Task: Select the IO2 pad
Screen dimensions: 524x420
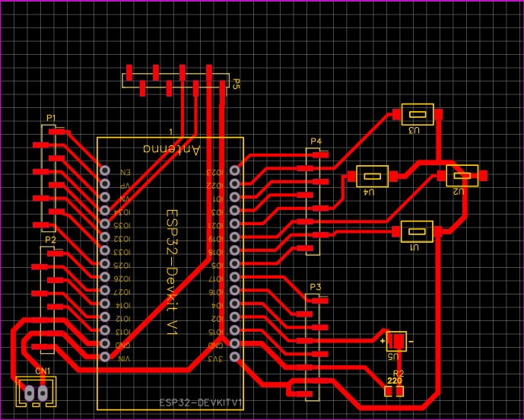Action: [x=234, y=317]
